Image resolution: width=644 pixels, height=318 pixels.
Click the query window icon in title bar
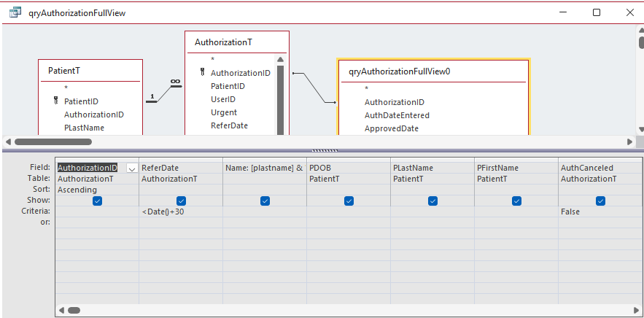click(x=14, y=12)
